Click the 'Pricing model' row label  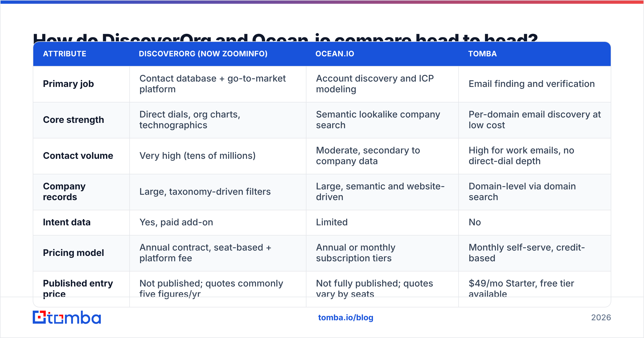[74, 253]
